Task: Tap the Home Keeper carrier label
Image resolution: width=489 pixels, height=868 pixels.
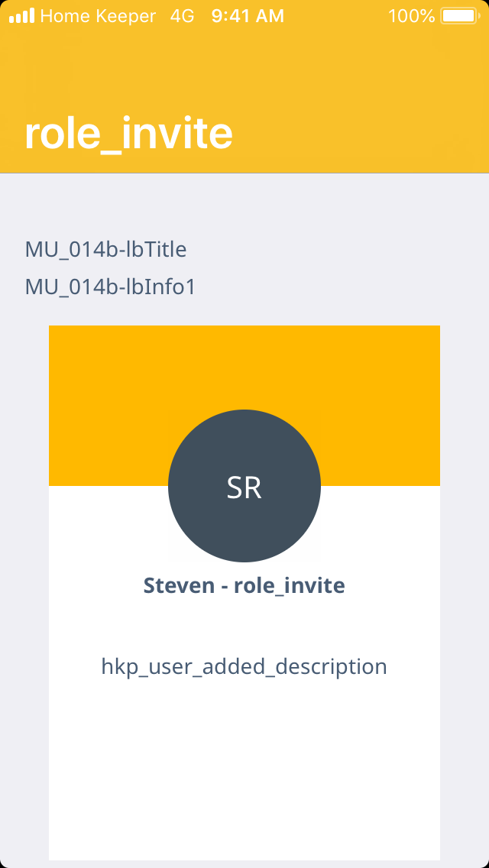Action: (98, 15)
